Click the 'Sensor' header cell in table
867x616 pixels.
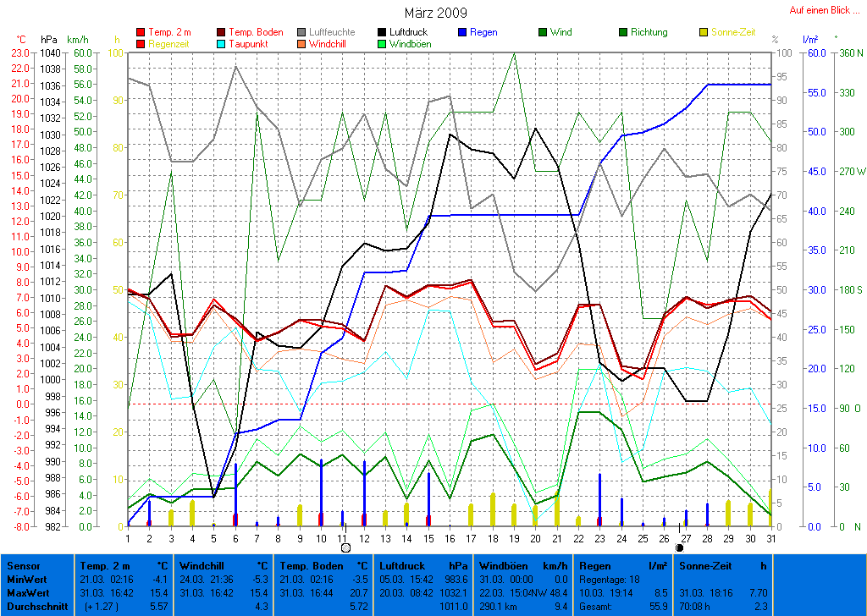pyautogui.click(x=22, y=565)
